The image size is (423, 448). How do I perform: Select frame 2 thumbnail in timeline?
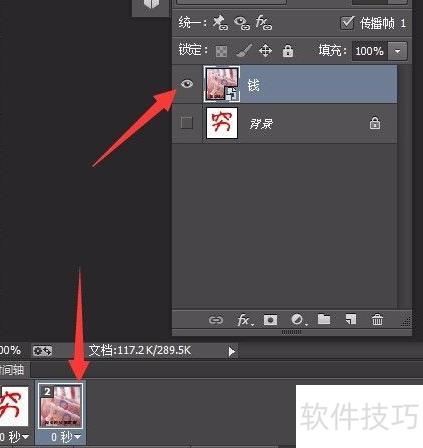pos(60,405)
